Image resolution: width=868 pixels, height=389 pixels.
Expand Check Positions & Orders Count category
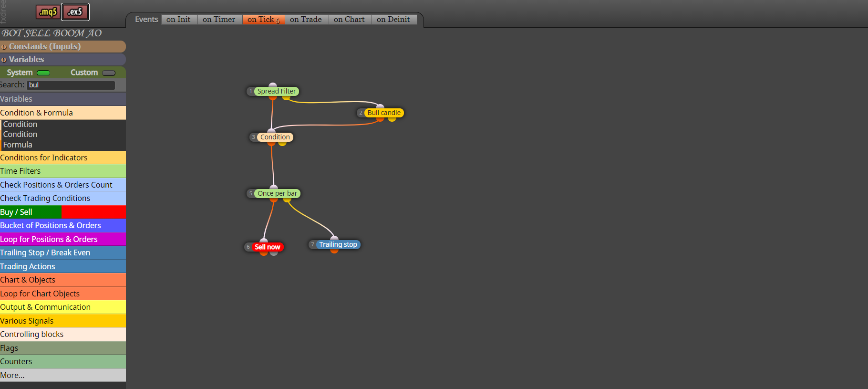[x=63, y=185]
